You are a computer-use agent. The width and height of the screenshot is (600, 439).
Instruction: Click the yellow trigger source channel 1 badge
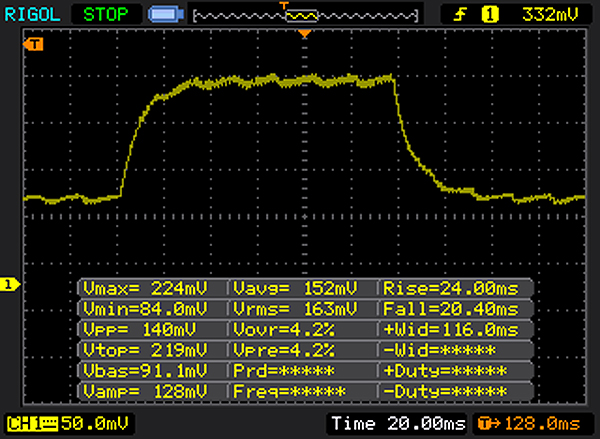click(x=490, y=15)
